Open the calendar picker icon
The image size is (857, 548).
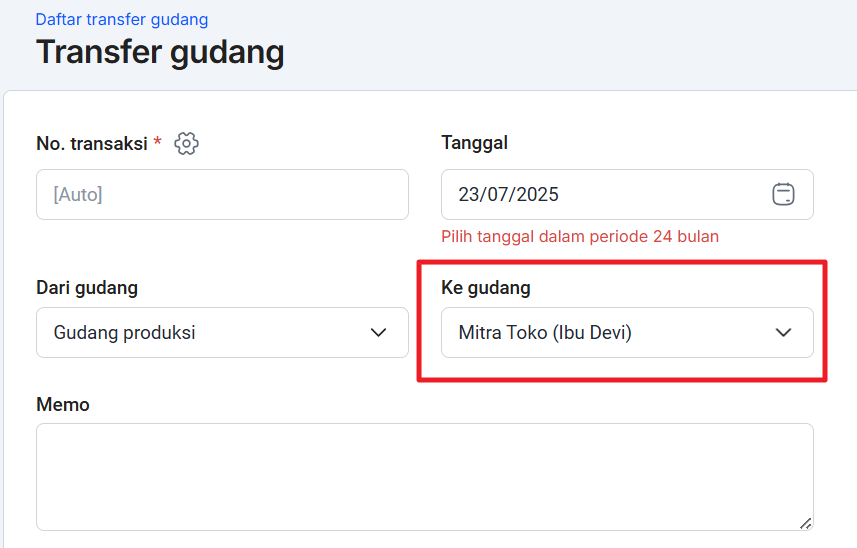coord(783,194)
